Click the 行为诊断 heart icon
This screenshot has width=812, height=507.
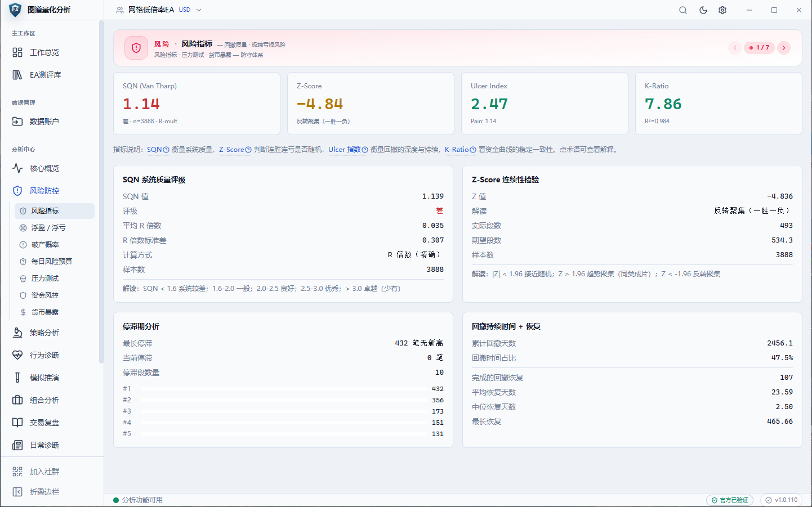pos(17,355)
